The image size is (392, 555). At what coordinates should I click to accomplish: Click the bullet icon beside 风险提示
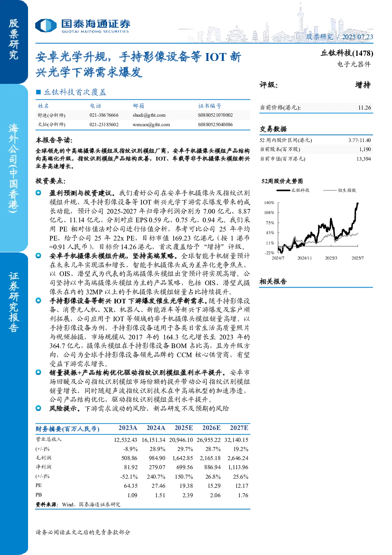(38, 408)
